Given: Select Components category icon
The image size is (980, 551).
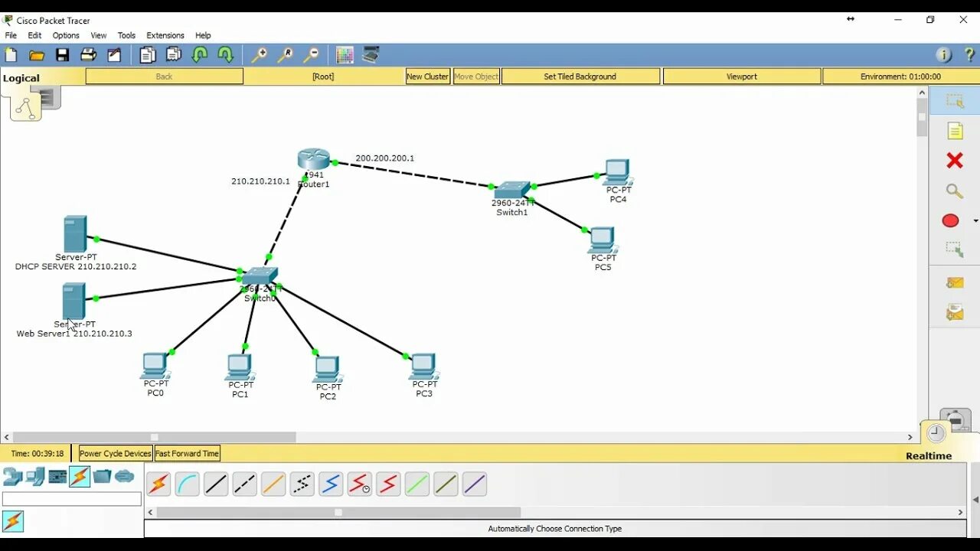Looking at the screenshot, I should [x=57, y=477].
